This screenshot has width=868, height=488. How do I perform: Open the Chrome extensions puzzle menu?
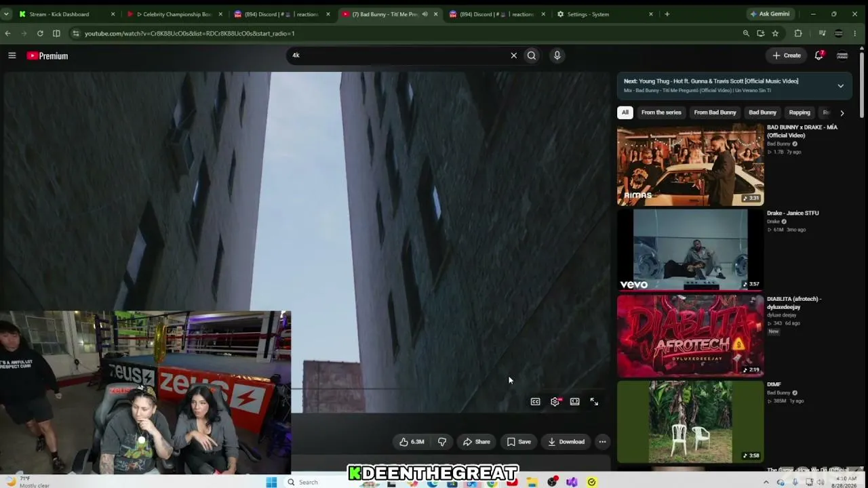click(x=798, y=33)
